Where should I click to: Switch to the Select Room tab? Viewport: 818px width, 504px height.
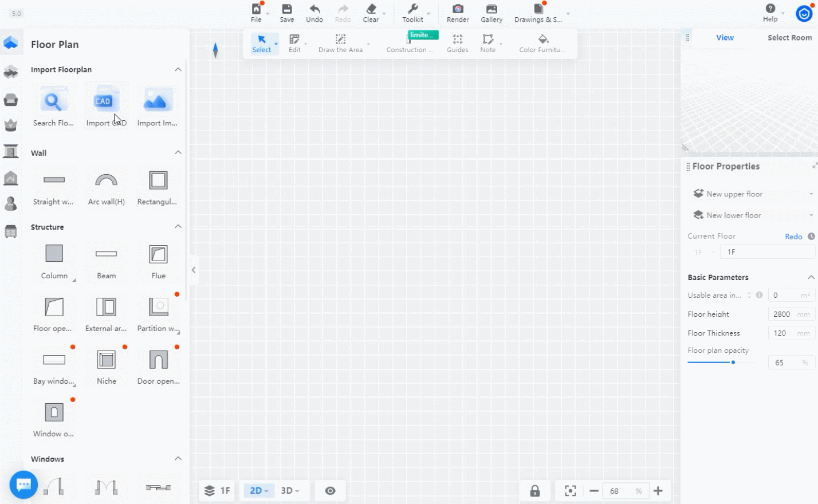[x=789, y=38]
